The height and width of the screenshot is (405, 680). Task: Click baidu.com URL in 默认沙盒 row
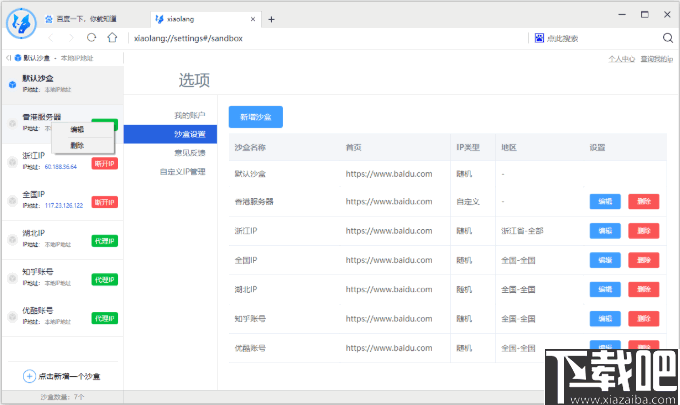[389, 174]
